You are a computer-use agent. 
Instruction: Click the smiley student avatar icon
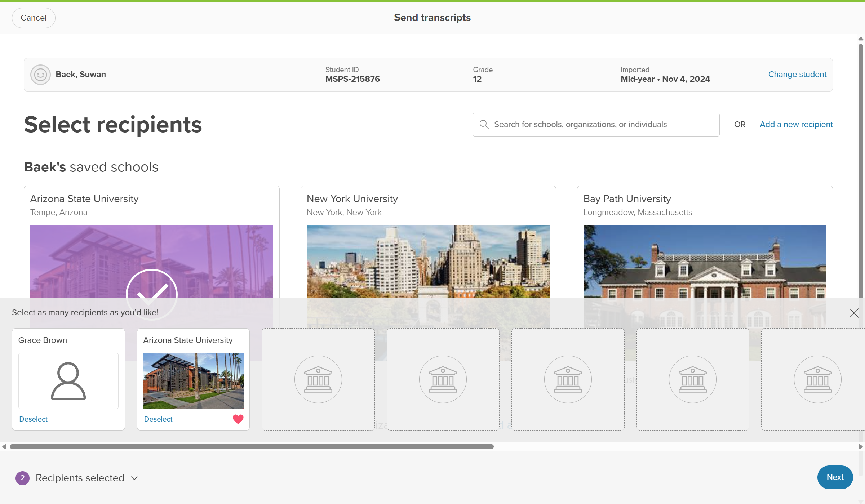coord(40,75)
